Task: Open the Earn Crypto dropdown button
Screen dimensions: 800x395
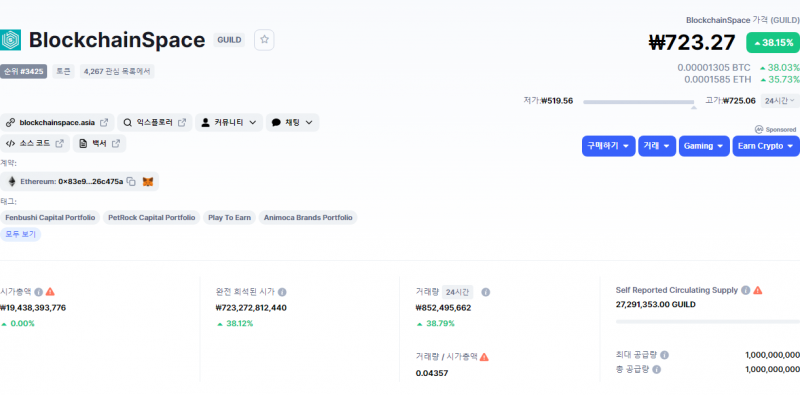Action: (x=766, y=146)
